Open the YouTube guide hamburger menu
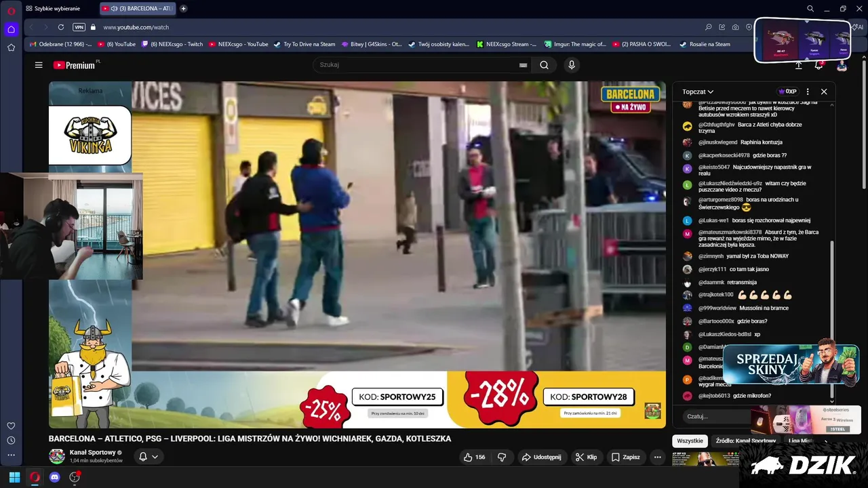 39,65
